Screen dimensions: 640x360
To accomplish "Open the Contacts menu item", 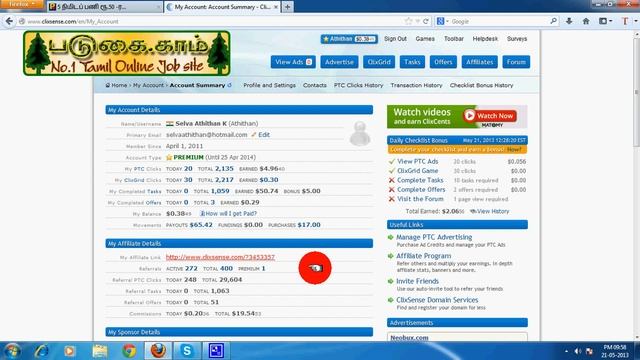I will click(315, 85).
